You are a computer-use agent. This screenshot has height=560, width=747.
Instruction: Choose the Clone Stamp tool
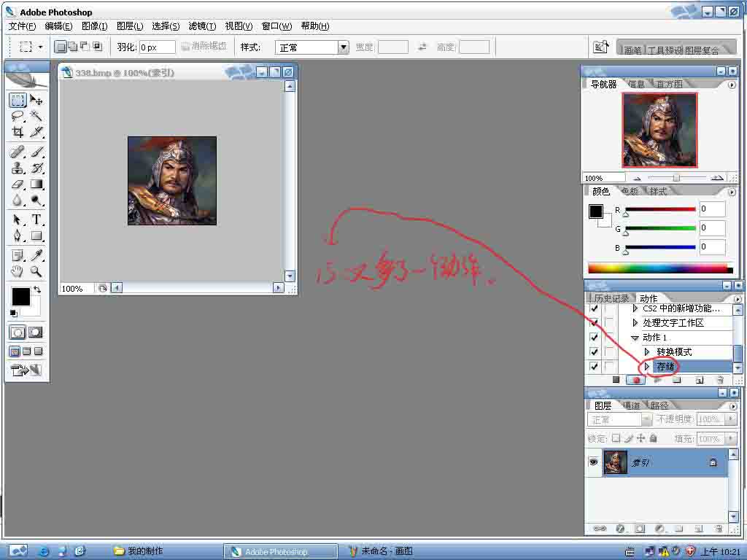pyautogui.click(x=18, y=168)
